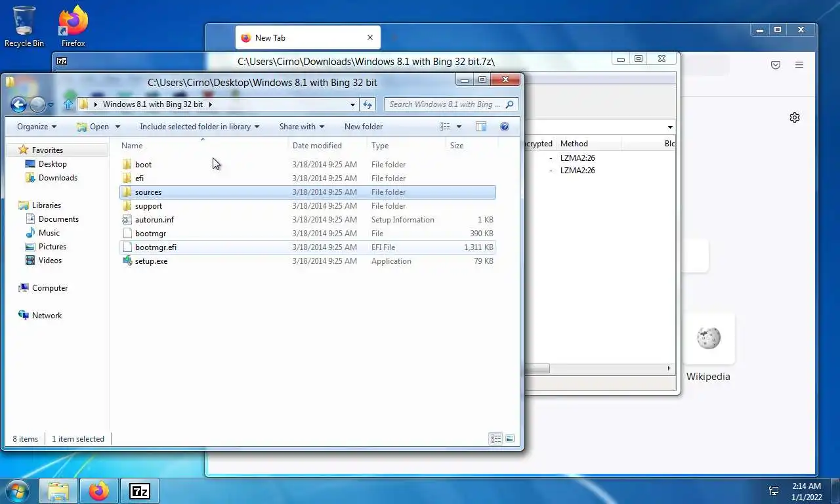This screenshot has height=504, width=840.
Task: Open a new Firefox tab with plus
Action: tap(394, 38)
